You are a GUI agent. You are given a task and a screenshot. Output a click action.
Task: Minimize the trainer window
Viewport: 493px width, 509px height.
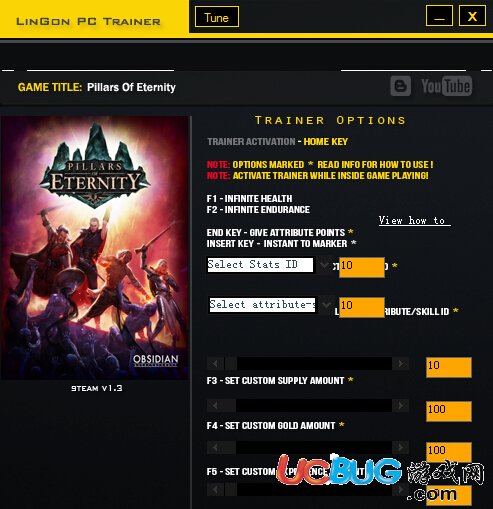(x=439, y=16)
